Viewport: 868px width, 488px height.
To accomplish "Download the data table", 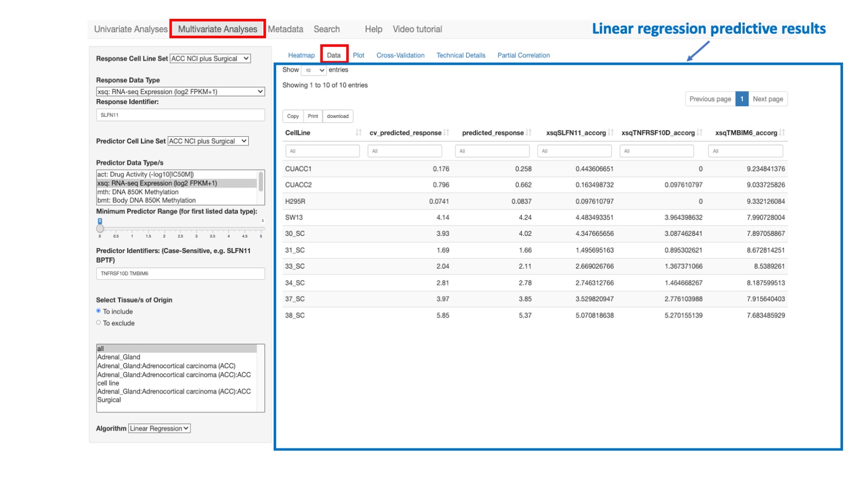I will pyautogui.click(x=337, y=116).
